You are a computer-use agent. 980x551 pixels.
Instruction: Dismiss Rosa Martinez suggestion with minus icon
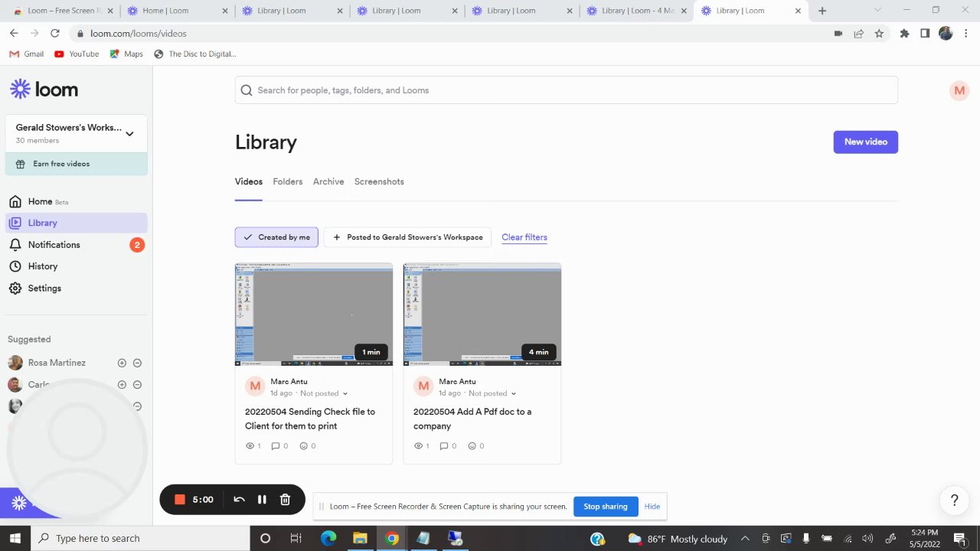(137, 363)
